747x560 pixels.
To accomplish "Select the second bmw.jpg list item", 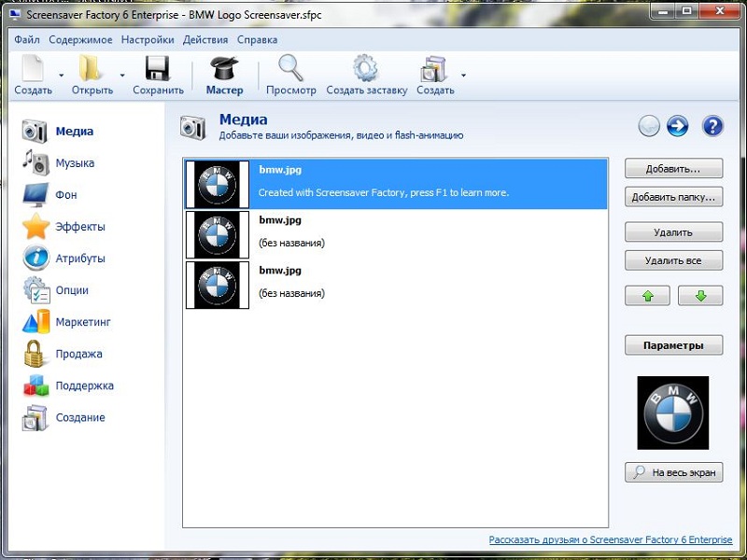I will tap(396, 235).
